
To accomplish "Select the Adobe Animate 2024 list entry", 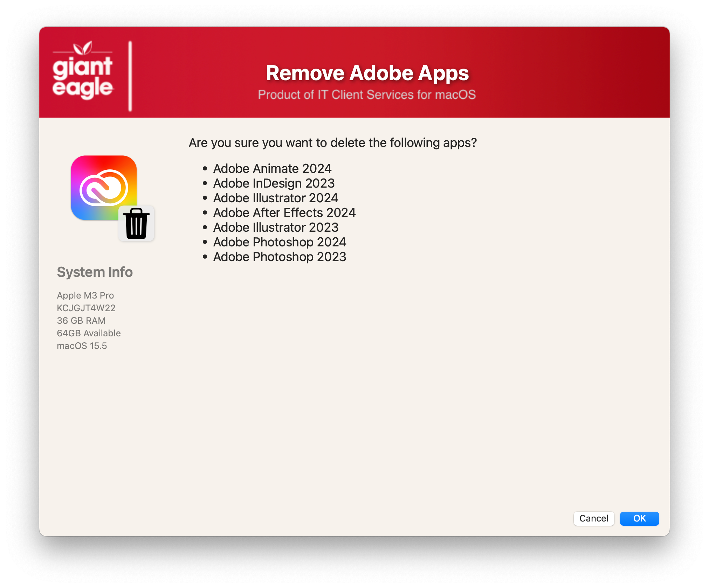I will (x=272, y=169).
